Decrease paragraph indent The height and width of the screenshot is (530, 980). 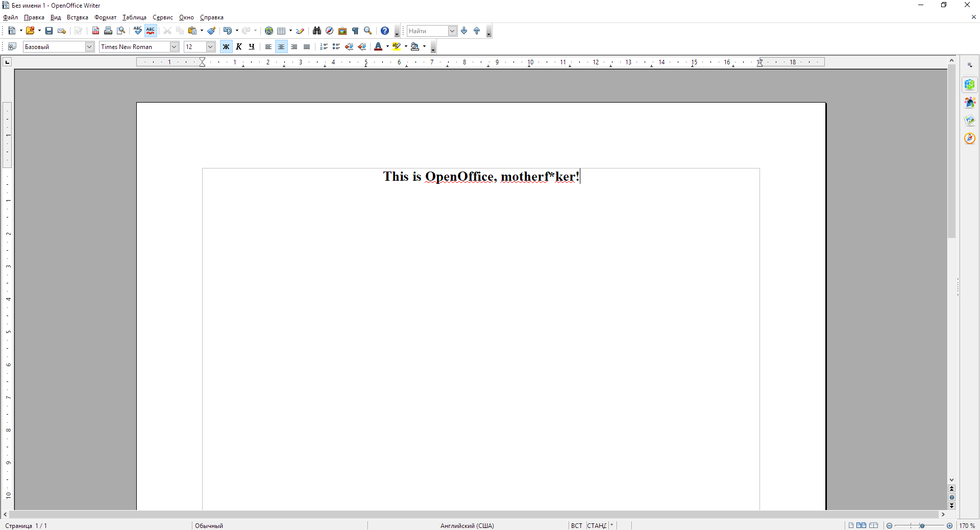tap(349, 46)
